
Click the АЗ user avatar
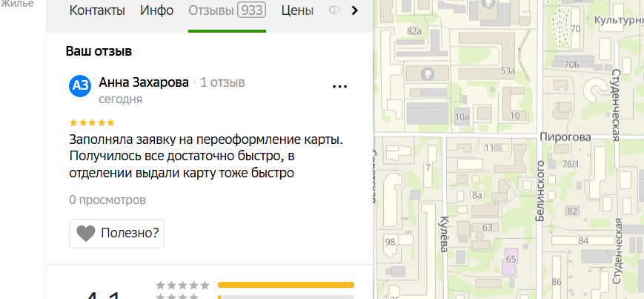(80, 86)
